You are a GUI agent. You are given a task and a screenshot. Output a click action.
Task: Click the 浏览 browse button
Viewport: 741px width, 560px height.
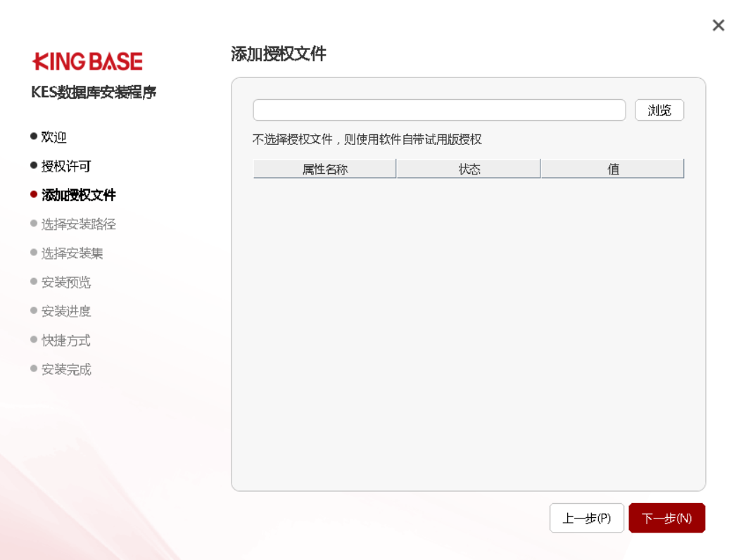659,110
